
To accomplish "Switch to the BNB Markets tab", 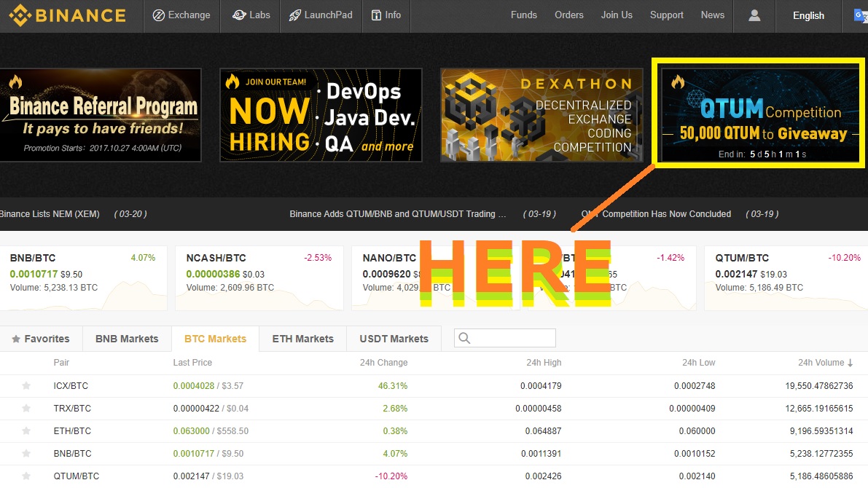I will click(x=127, y=339).
